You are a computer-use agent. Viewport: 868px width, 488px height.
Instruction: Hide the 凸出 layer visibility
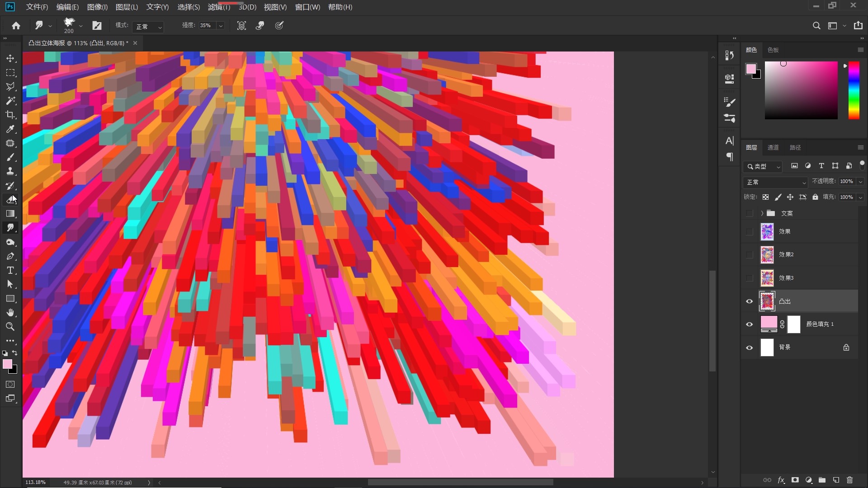click(749, 301)
